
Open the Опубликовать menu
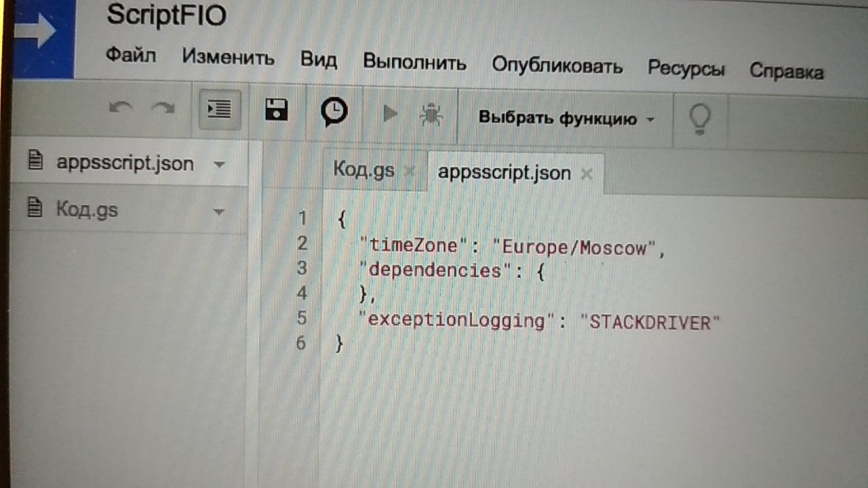point(557,65)
